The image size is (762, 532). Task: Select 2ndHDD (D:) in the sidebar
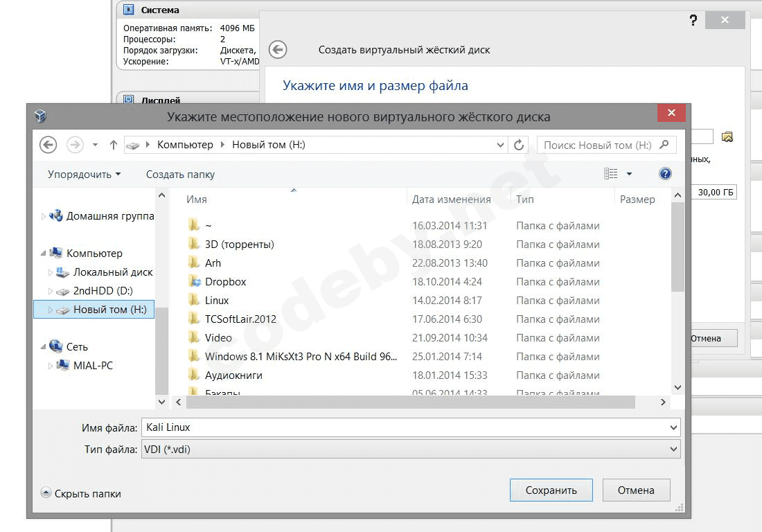pyautogui.click(x=103, y=291)
